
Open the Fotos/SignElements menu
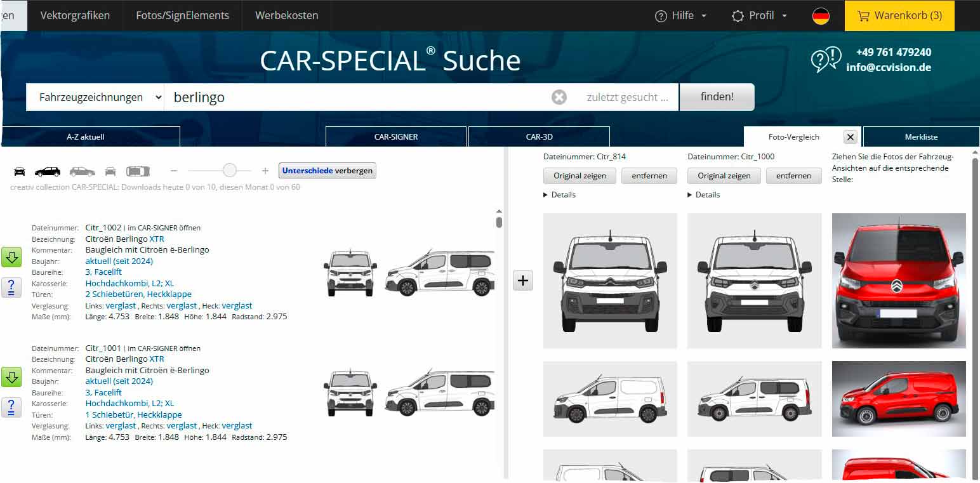coord(182,15)
